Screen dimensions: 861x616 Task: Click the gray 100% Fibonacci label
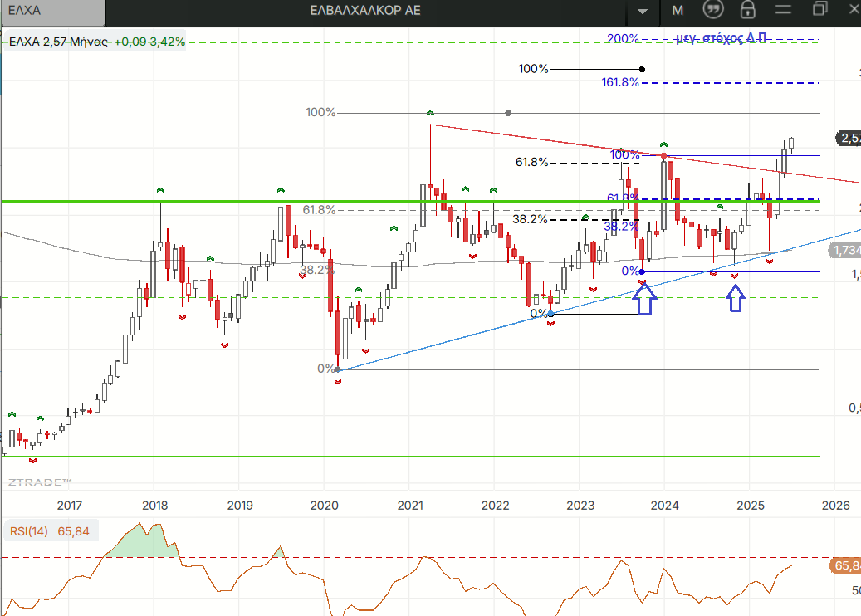pyautogui.click(x=320, y=113)
